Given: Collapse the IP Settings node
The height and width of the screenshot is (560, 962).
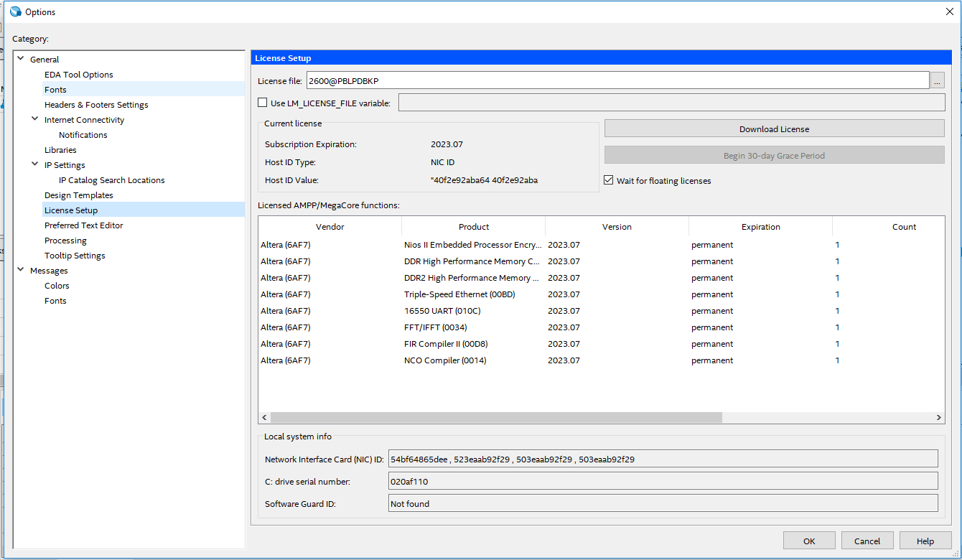Looking at the screenshot, I should [x=35, y=164].
